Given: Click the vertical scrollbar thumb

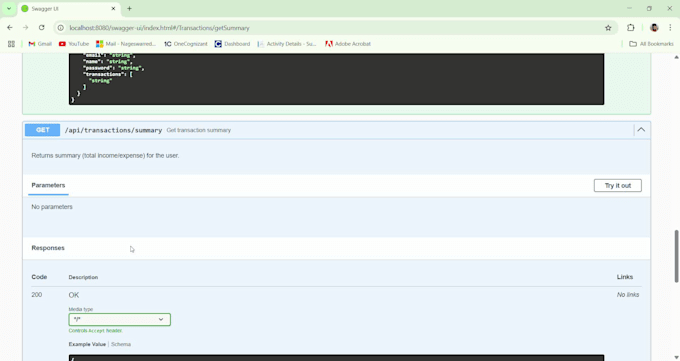Looking at the screenshot, I should (x=676, y=256).
